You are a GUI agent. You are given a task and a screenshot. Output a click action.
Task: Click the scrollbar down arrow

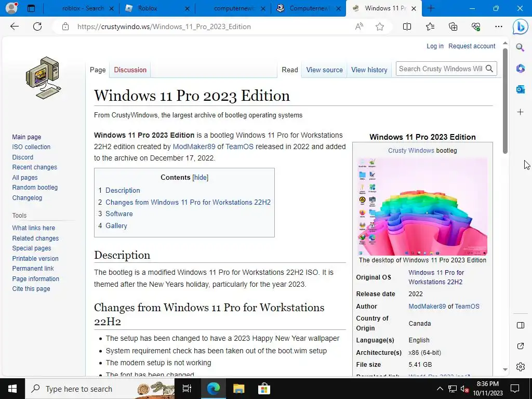(505, 369)
